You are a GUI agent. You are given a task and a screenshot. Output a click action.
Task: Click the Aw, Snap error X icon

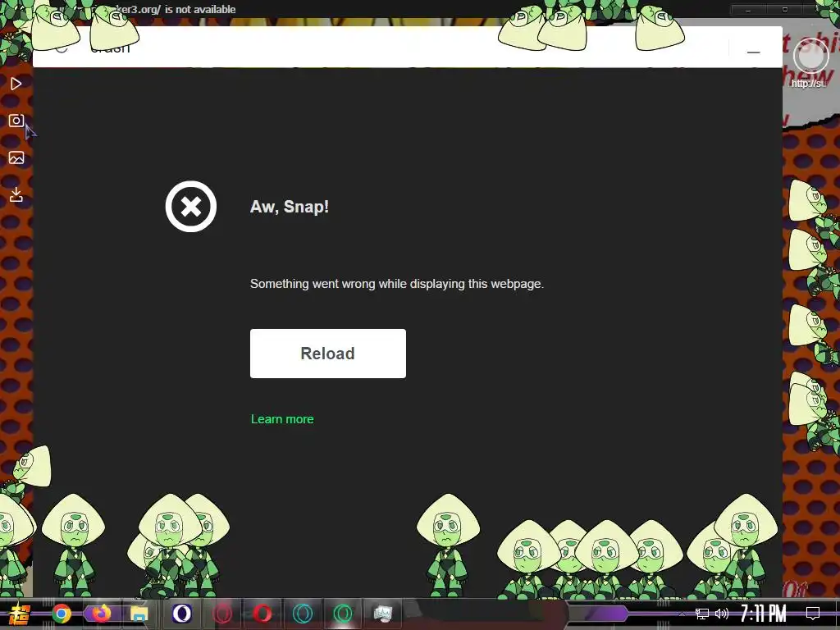tap(190, 206)
